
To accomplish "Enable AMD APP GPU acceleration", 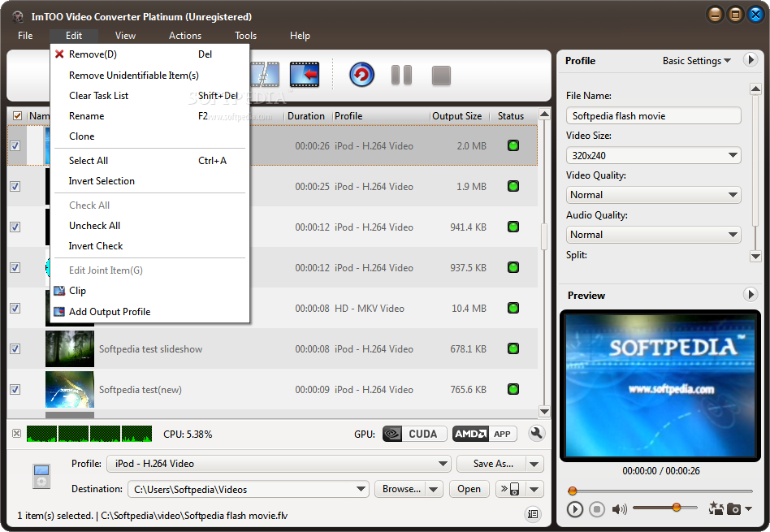I will pos(484,434).
